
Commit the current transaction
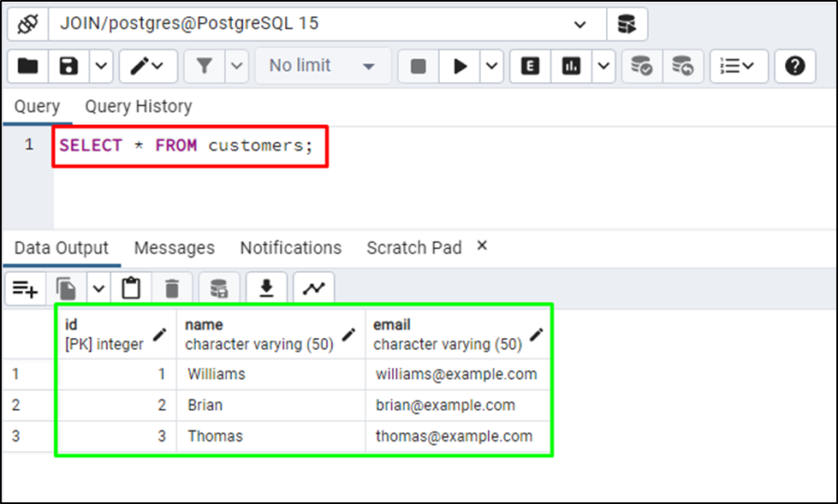point(643,66)
